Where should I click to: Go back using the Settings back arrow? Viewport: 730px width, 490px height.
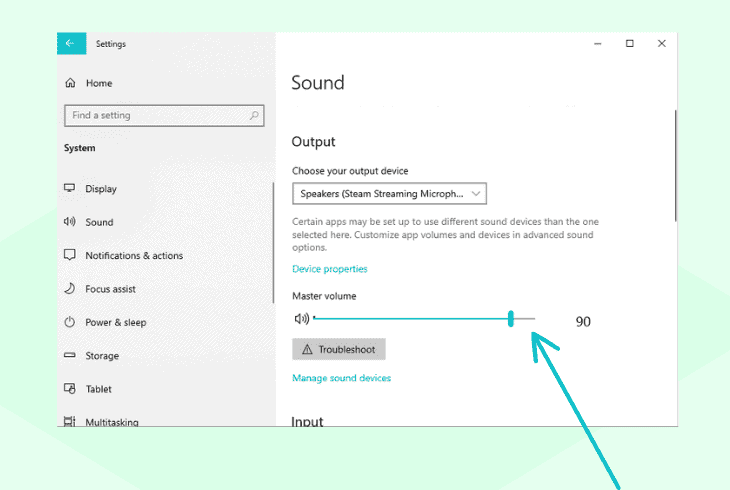[x=71, y=43]
